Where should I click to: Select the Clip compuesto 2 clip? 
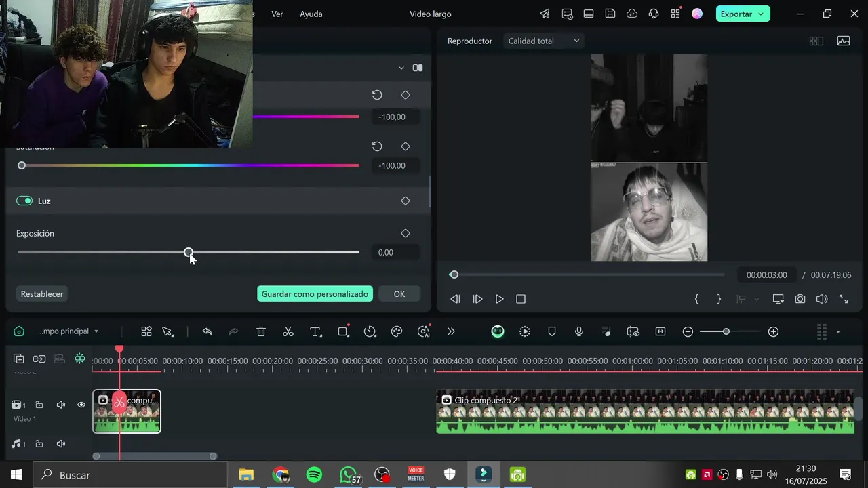point(646,411)
